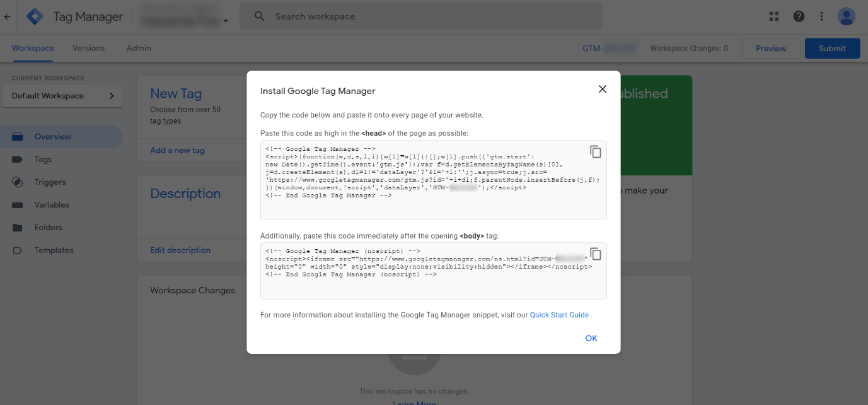Viewport: 868px width, 405px height.
Task: Click the Tag Manager logo
Action: (x=35, y=17)
